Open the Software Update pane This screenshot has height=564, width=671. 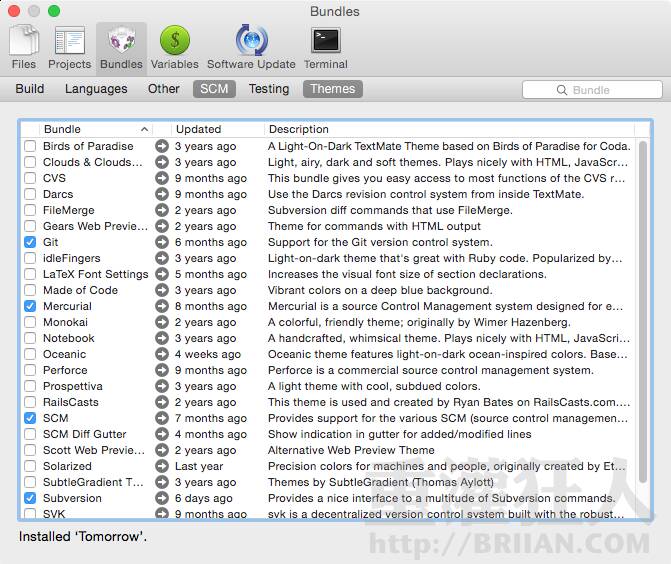(x=251, y=47)
